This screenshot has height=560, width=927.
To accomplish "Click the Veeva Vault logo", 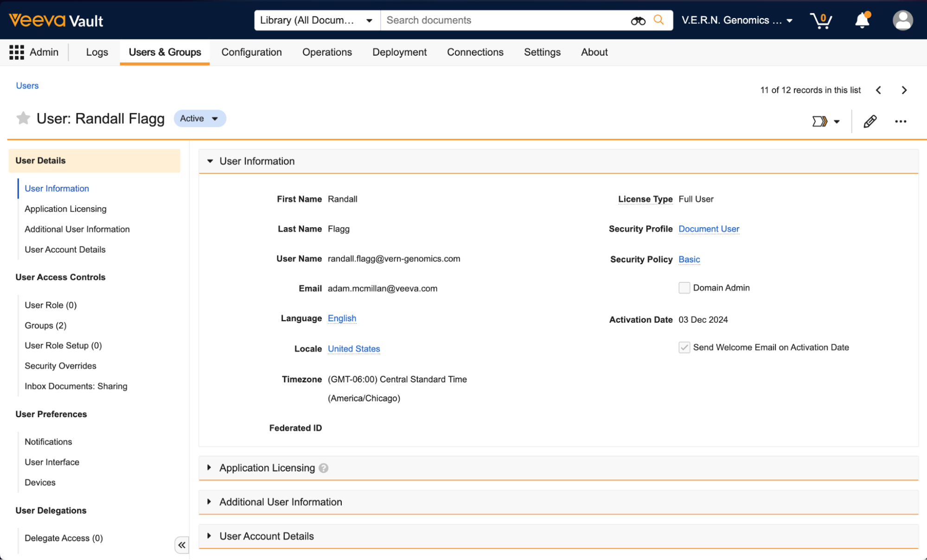I will point(56,20).
